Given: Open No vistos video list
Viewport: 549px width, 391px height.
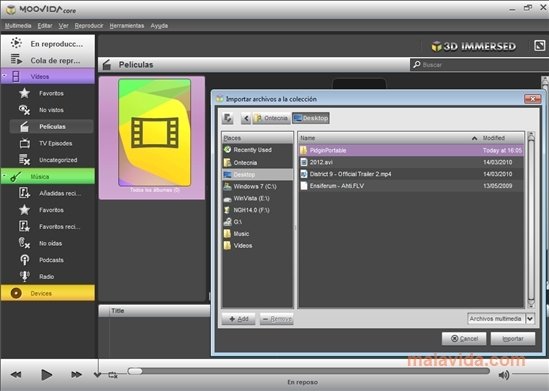Looking at the screenshot, I should (x=51, y=110).
